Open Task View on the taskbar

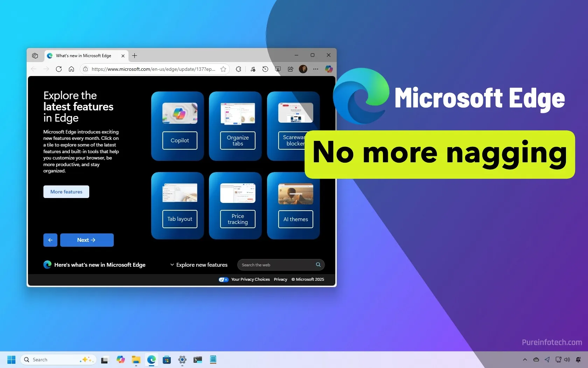105,360
